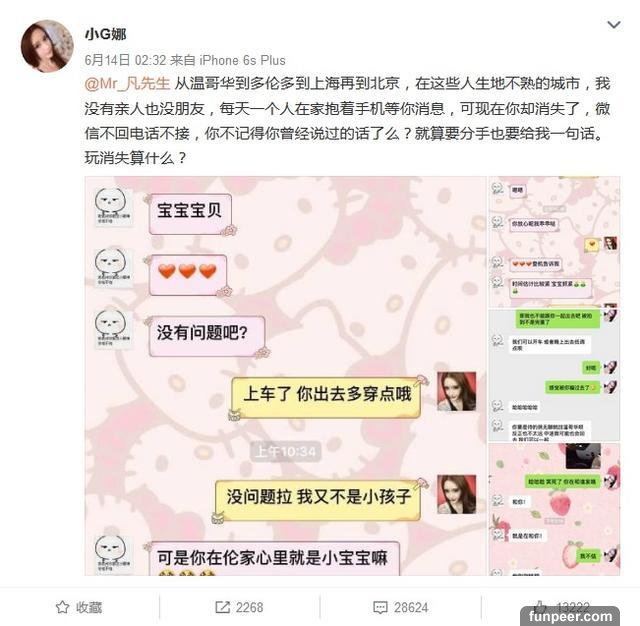Open the large chat screenshot image

(285, 376)
